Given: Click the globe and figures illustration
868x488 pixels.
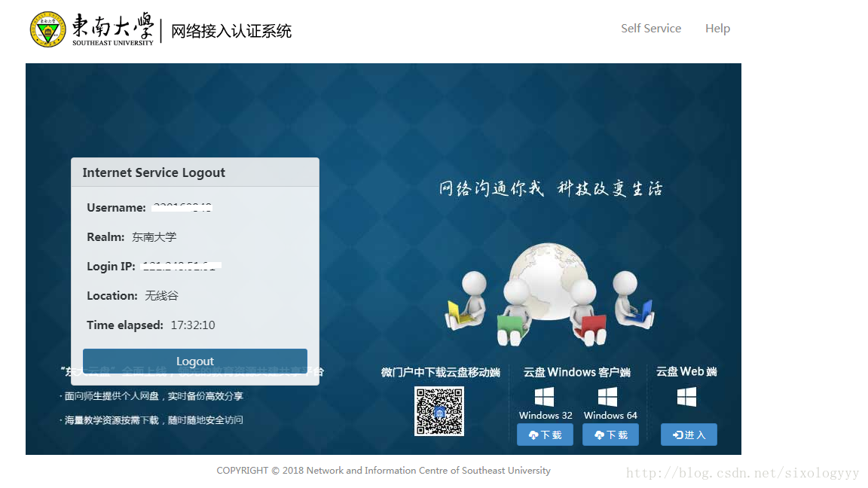Looking at the screenshot, I should tap(550, 294).
